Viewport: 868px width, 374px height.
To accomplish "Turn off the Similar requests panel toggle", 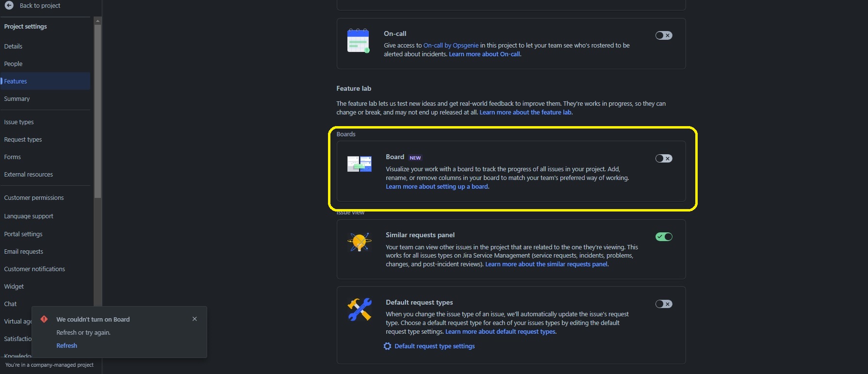I will coord(664,237).
